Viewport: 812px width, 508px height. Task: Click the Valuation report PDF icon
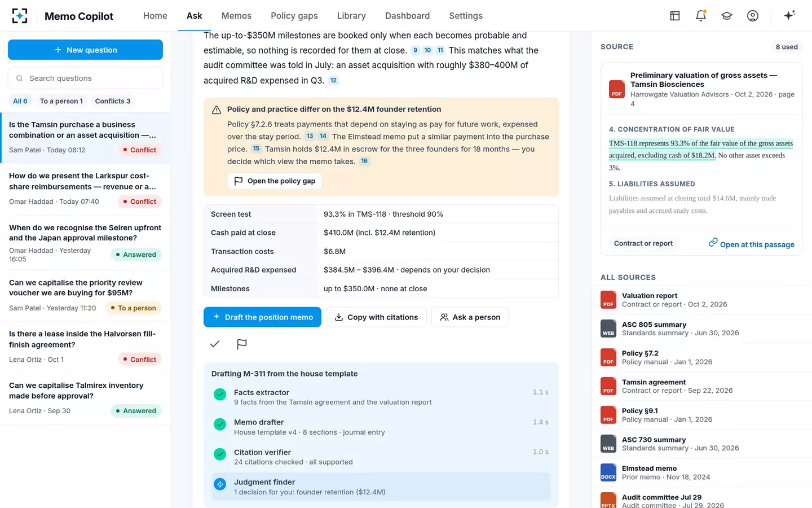pos(608,300)
